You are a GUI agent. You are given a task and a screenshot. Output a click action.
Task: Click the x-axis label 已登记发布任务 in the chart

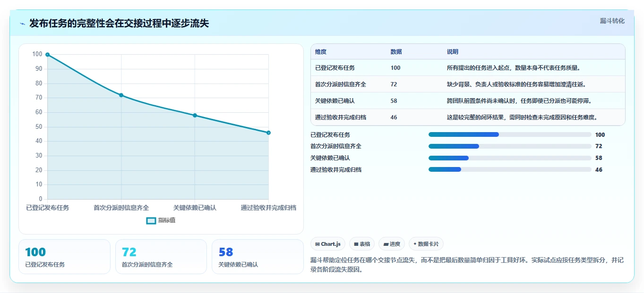click(47, 208)
